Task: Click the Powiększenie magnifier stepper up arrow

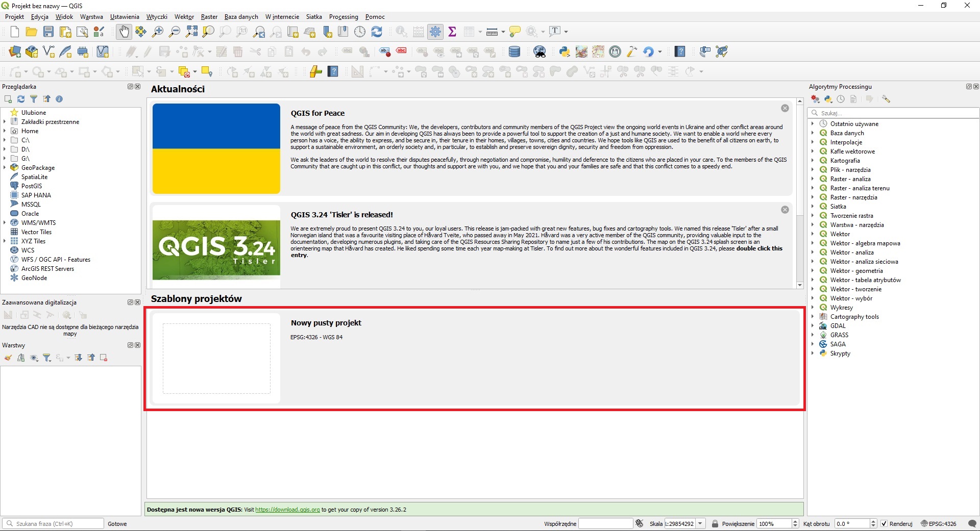Action: click(795, 521)
